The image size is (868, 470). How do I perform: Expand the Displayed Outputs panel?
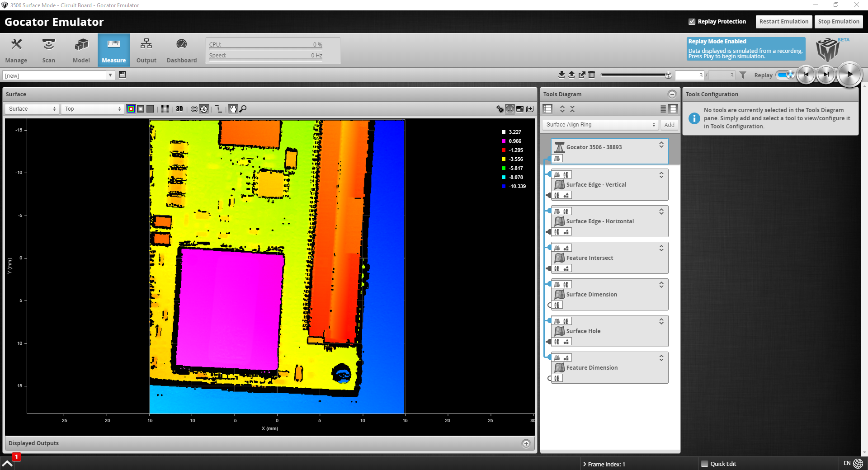coord(526,443)
